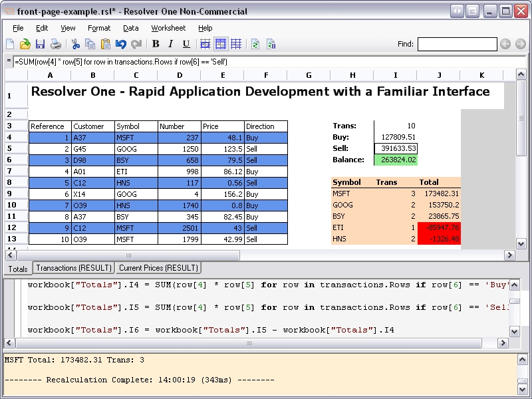
Task: Select the Sell total cell 391633.53
Action: tap(396, 148)
